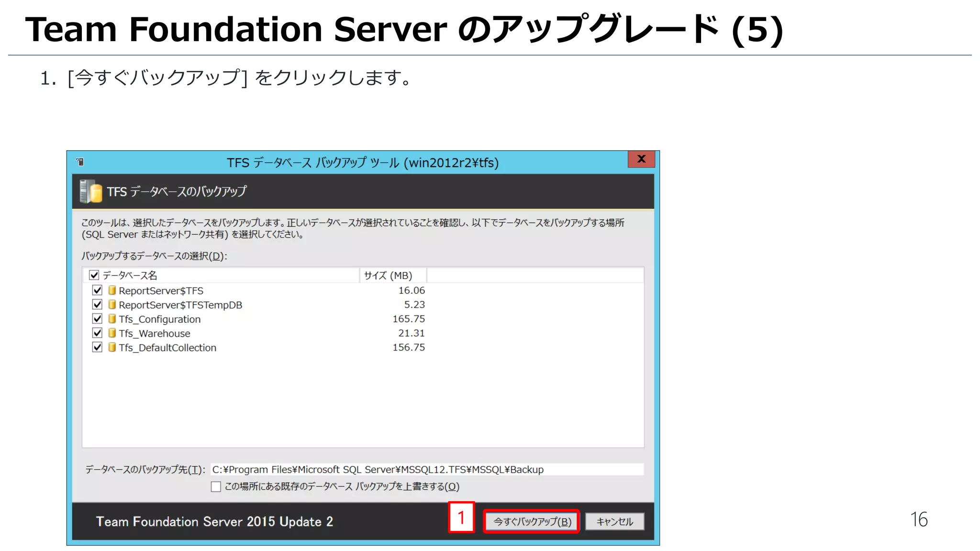Select the Tfs_Configuration row name
980x551 pixels.
[160, 319]
